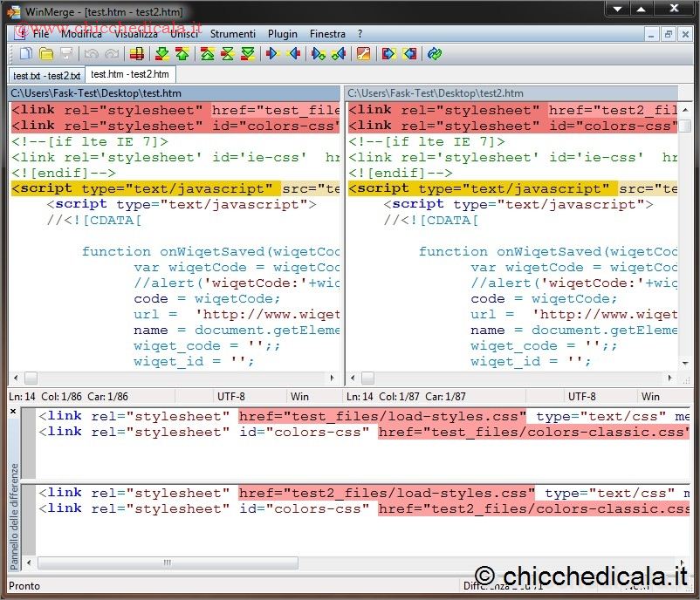Screen dimensions: 700x600
Task: Click the diff pane bottom horizontal scrollbar
Action: click(166, 563)
